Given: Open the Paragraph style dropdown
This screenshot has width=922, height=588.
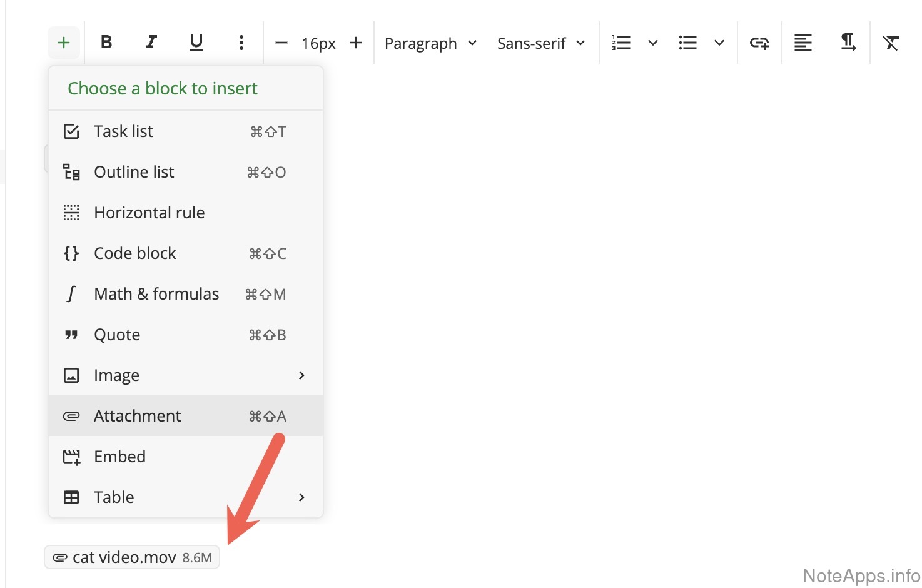Looking at the screenshot, I should click(x=430, y=43).
